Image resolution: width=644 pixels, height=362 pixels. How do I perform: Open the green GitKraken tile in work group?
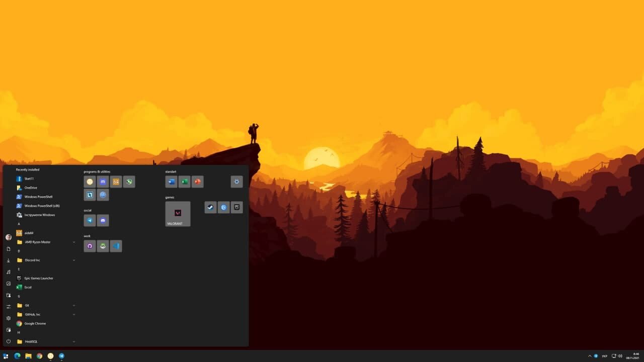pyautogui.click(x=103, y=246)
